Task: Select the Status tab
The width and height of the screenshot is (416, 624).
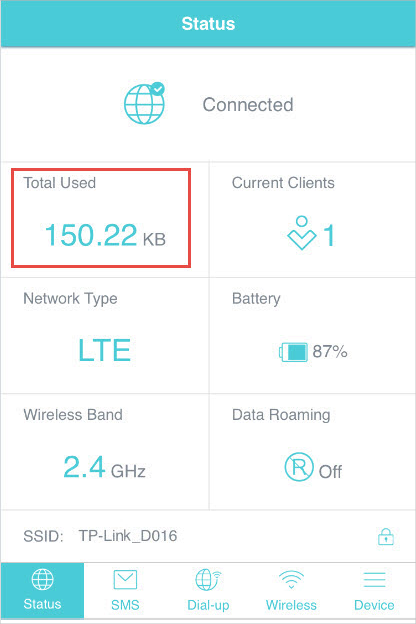Action: point(42,591)
